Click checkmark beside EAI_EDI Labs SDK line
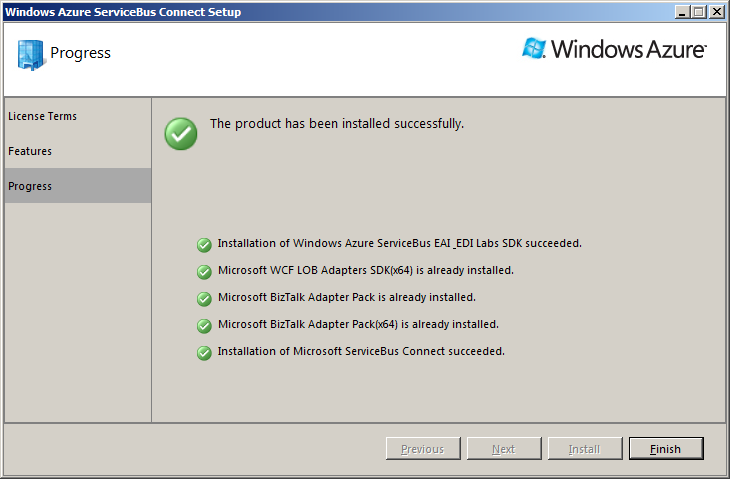Image resolution: width=730 pixels, height=479 pixels. pyautogui.click(x=204, y=245)
